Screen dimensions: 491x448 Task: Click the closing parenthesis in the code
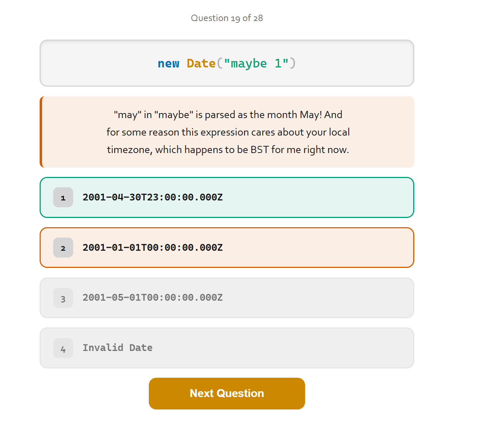(293, 63)
